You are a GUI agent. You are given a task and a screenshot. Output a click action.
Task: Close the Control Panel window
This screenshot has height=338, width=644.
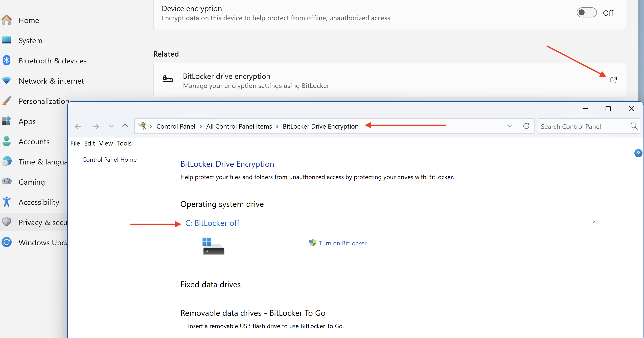(631, 109)
